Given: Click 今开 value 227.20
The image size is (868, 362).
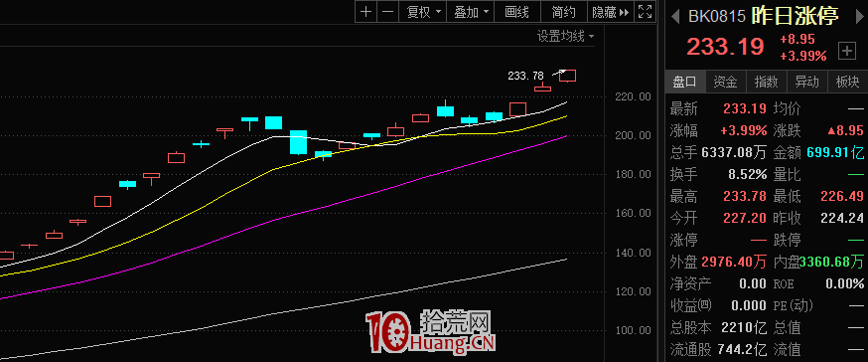Looking at the screenshot, I should 745,219.
